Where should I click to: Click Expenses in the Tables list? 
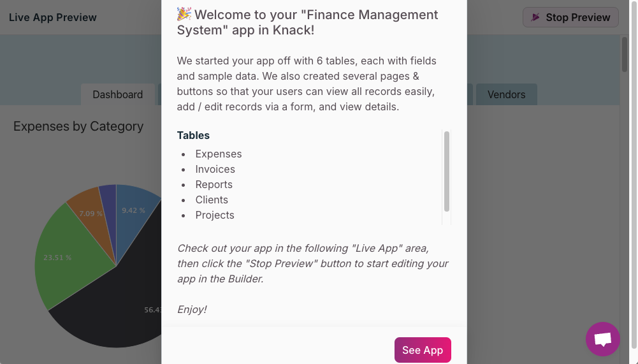point(219,154)
